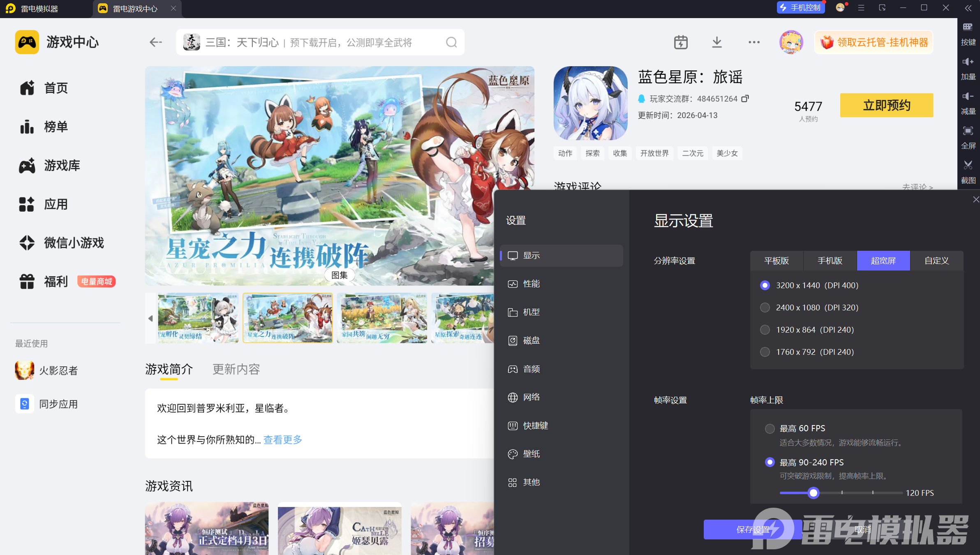Select 2400 x 1080 resolution option
This screenshot has width=980, height=555.
coord(765,308)
